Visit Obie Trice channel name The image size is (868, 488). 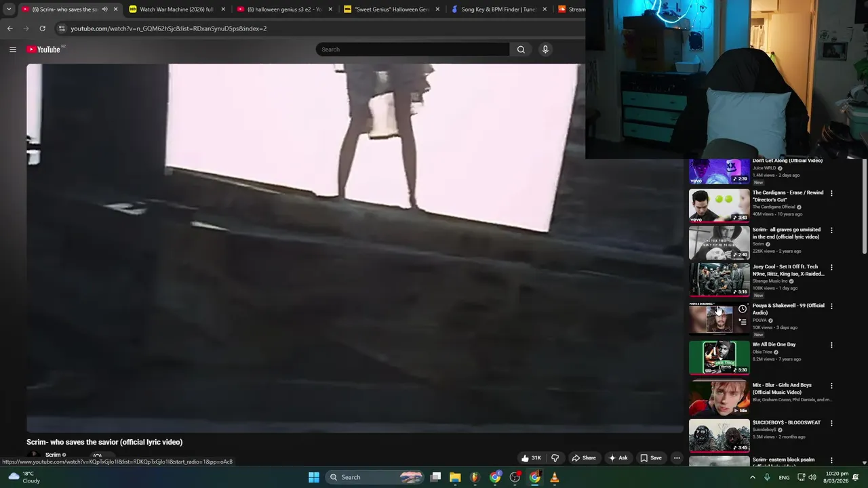click(762, 352)
